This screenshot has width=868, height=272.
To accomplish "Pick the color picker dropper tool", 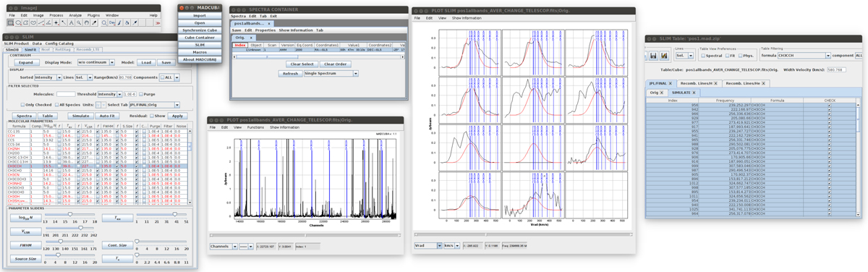I will pyautogui.click(x=94, y=23).
